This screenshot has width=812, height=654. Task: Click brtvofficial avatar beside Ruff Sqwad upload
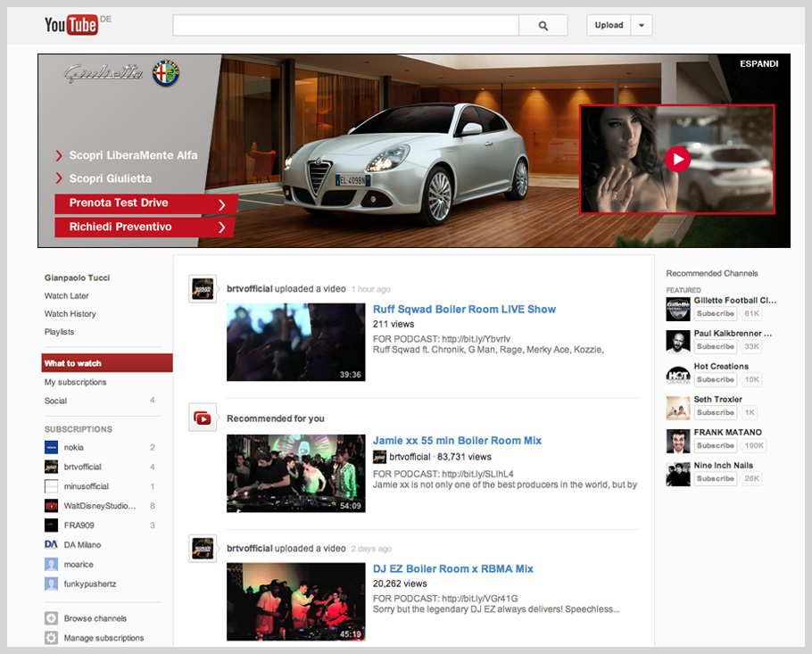point(203,289)
